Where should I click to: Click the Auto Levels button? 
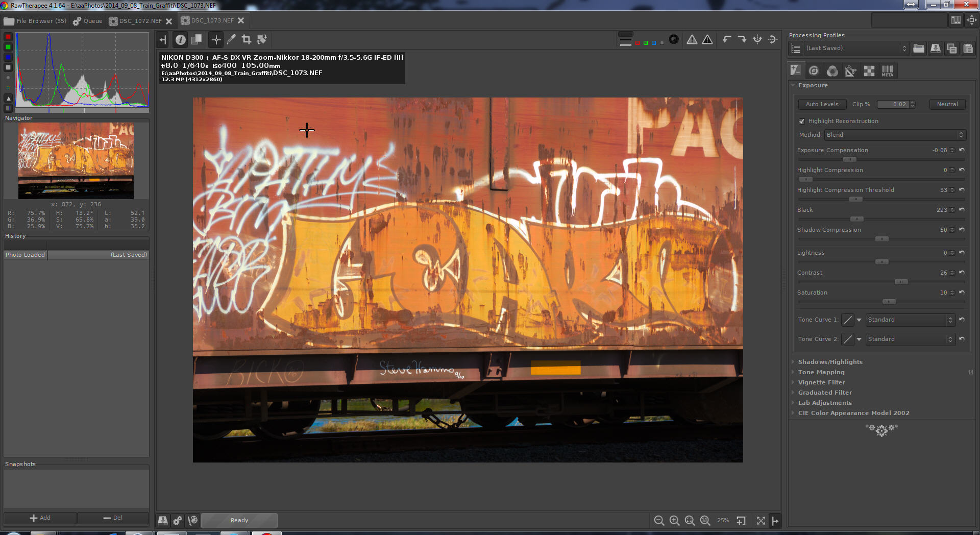click(822, 104)
